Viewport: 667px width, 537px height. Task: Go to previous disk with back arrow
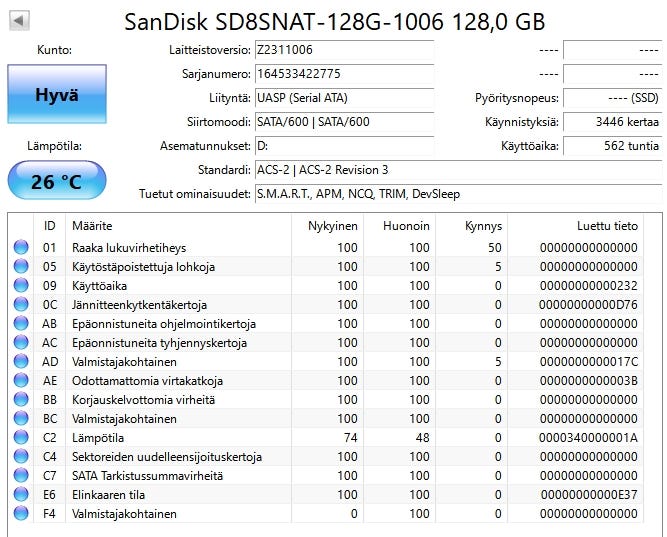click(x=19, y=20)
